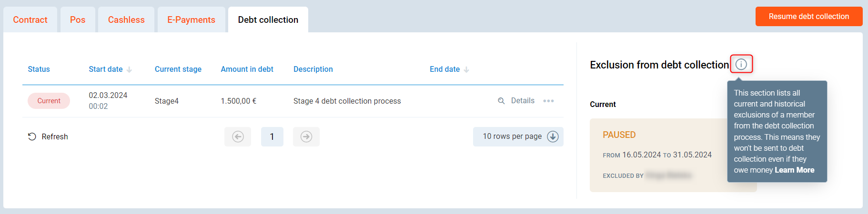
Task: Sort by Start date arrow
Action: [x=129, y=69]
